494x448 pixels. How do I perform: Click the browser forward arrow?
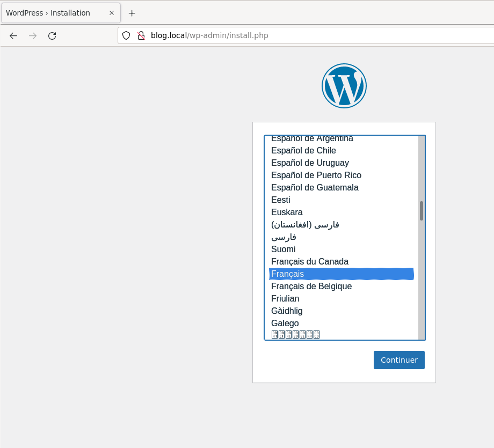tap(33, 36)
